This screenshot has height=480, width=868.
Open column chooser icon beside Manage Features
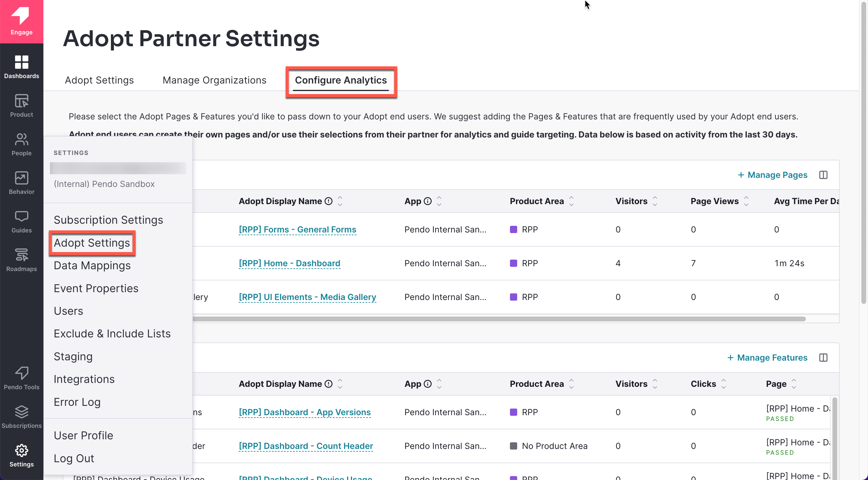[823, 358]
